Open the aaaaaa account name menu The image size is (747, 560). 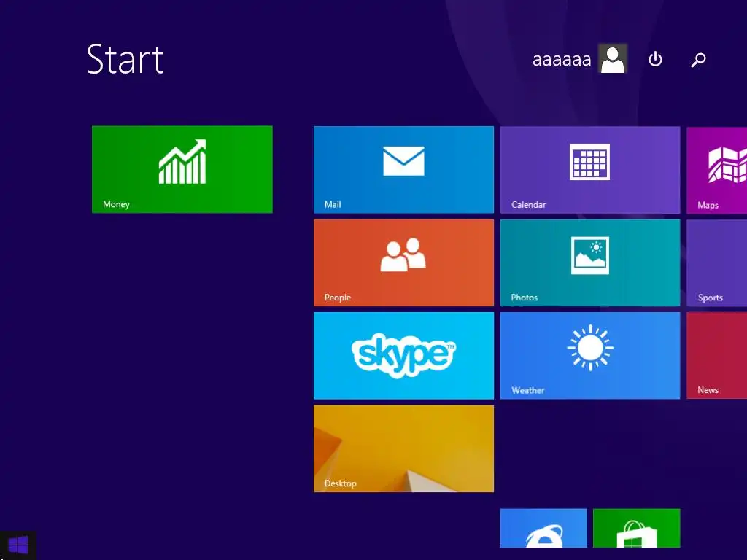coord(562,60)
